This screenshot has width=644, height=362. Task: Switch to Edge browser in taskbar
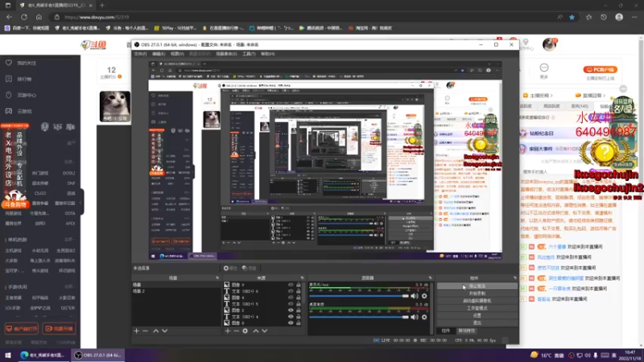click(43, 355)
